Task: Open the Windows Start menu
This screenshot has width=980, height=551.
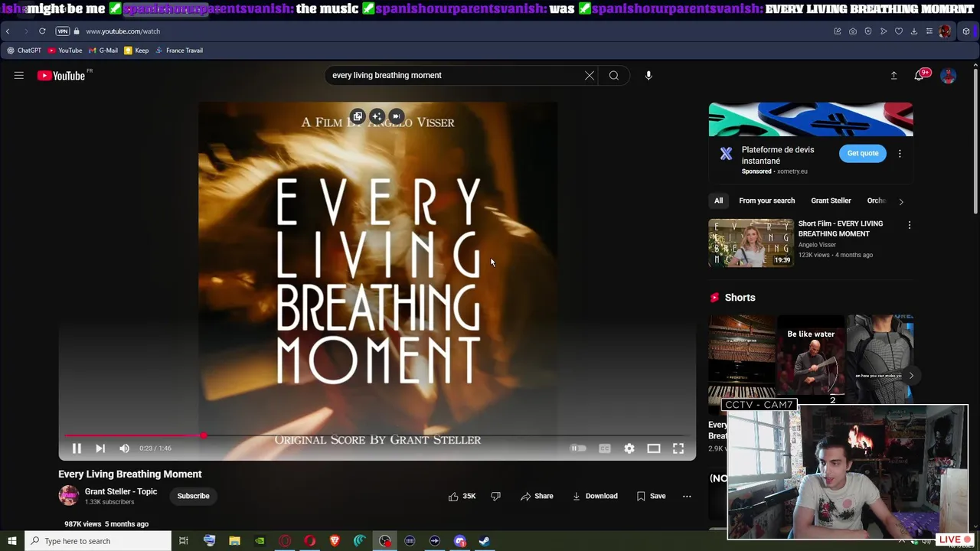Action: (x=11, y=541)
